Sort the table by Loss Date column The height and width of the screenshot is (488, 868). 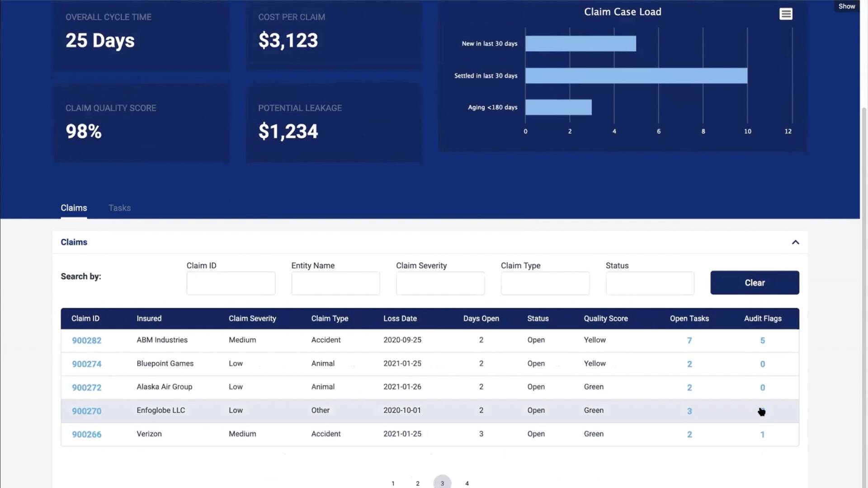(401, 319)
